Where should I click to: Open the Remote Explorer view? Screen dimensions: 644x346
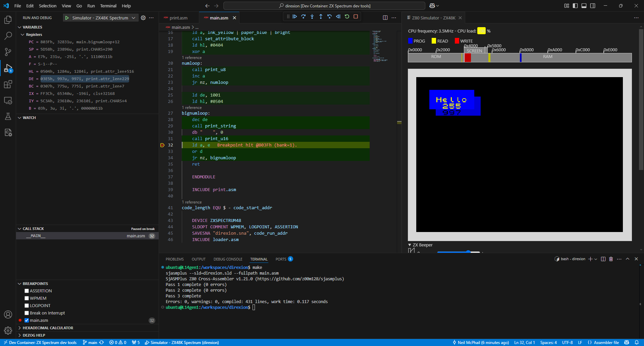tap(8, 100)
